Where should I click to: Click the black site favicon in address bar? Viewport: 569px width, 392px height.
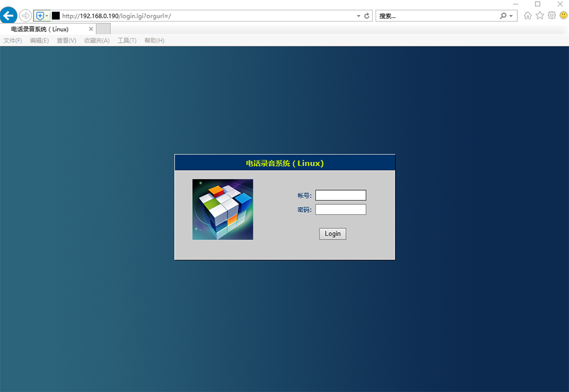pyautogui.click(x=56, y=15)
